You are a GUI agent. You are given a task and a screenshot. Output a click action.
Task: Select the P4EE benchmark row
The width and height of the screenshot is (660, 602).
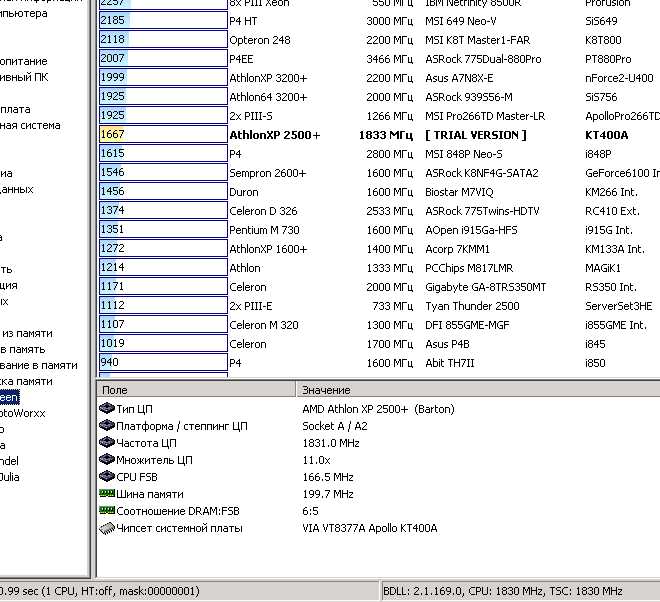point(380,59)
